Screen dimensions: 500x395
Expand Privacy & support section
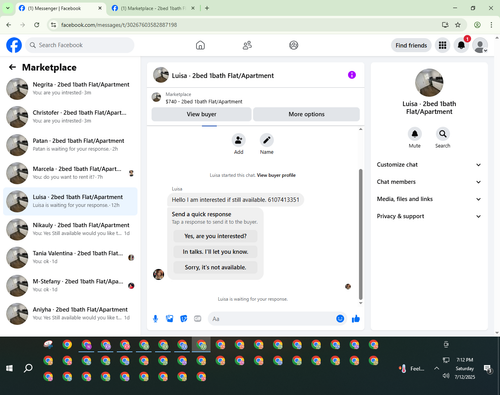429,216
